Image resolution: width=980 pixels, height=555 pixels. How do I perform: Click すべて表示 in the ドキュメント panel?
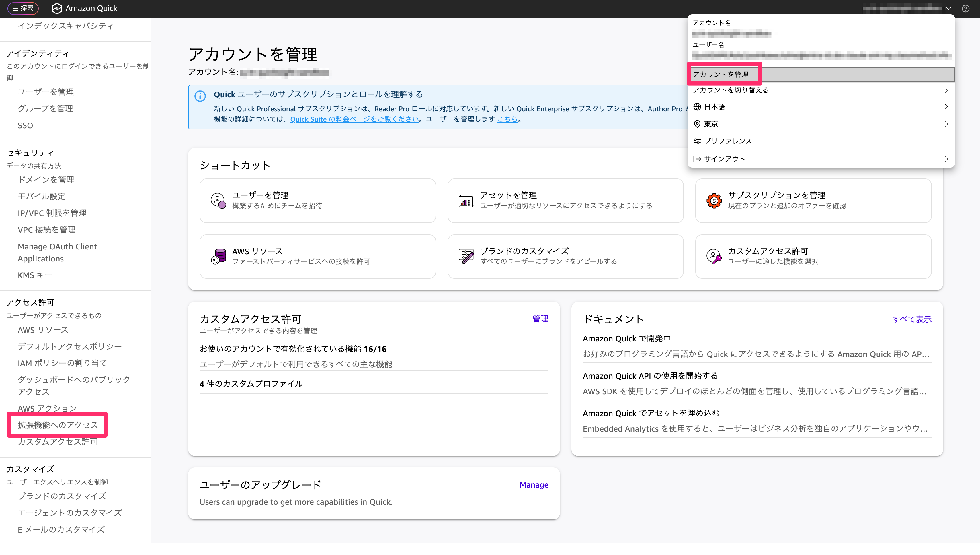click(x=912, y=319)
